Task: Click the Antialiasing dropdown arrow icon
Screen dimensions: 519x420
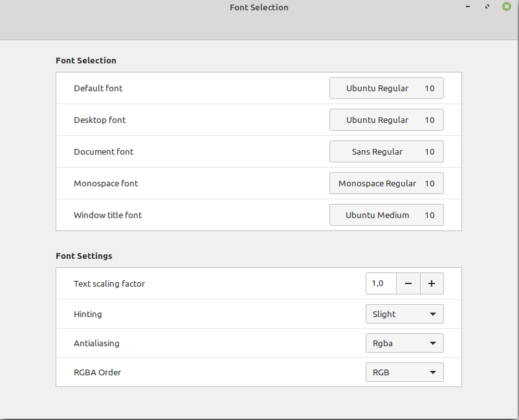Action: [x=432, y=343]
